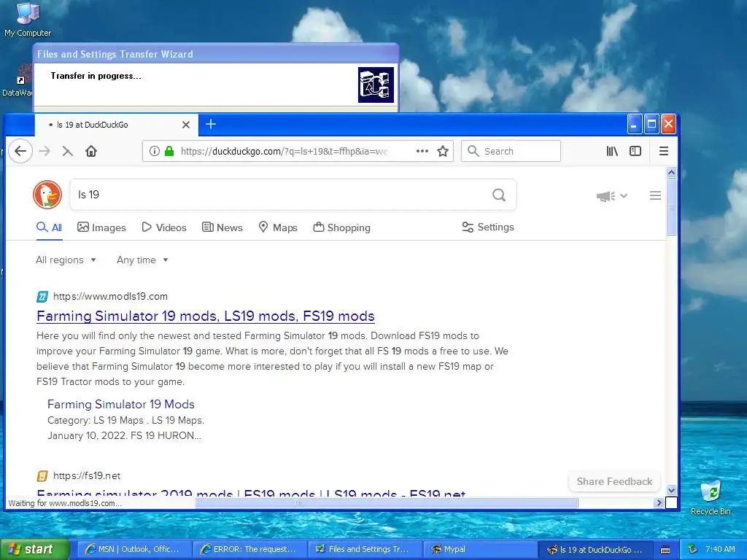Viewport: 747px width, 560px height.
Task: Bookmark this page with the star icon
Action: coord(443,152)
